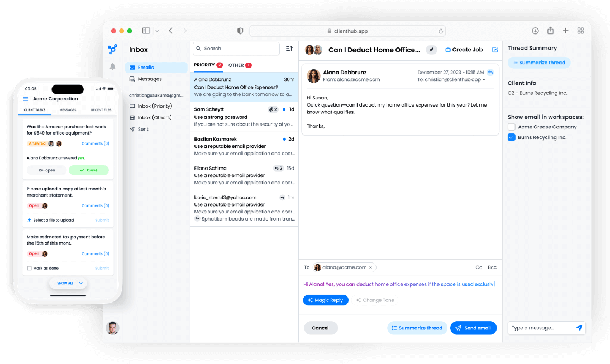The width and height of the screenshot is (610, 364).
Task: Switch to OTHER tab
Action: (x=240, y=65)
